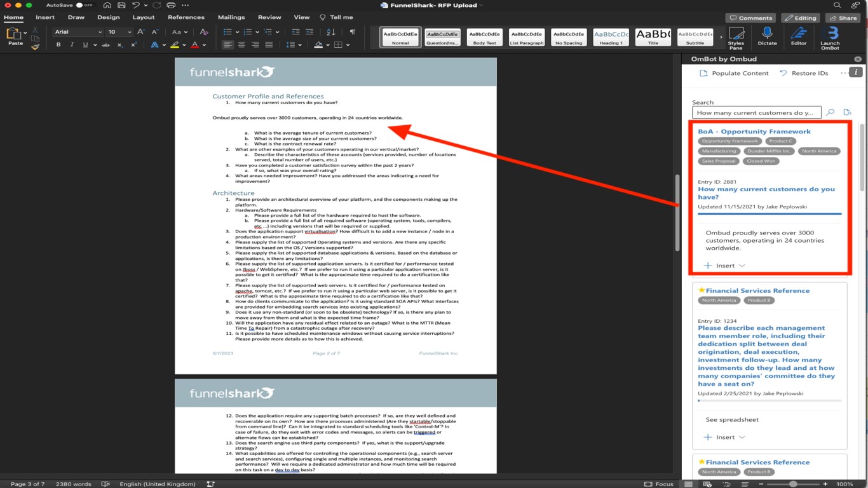Center align the paragraph
The height and width of the screenshot is (488, 868).
[x=241, y=45]
